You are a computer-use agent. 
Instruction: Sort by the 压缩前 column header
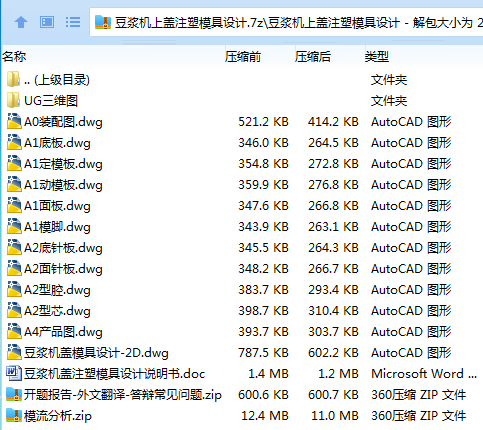[243, 57]
